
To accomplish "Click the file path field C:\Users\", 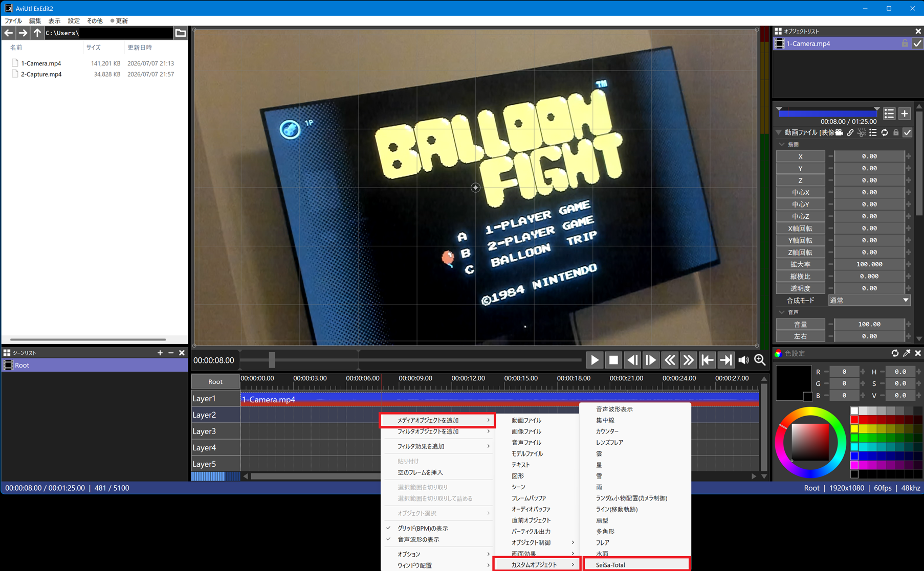I will pos(108,33).
